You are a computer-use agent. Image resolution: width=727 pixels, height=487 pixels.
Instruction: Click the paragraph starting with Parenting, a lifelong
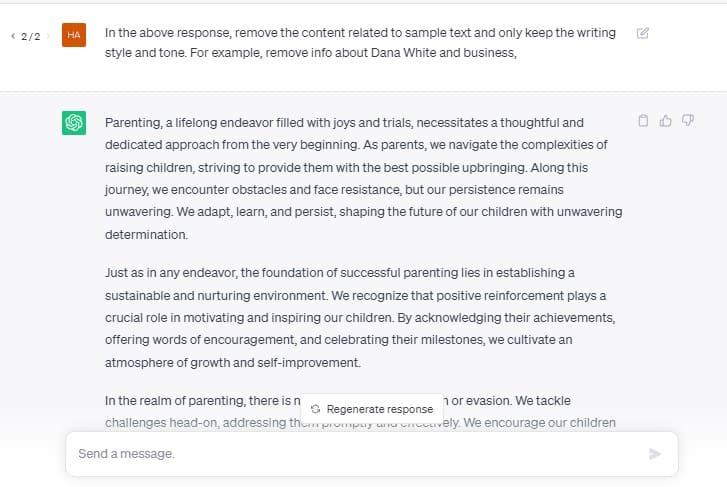(x=364, y=179)
